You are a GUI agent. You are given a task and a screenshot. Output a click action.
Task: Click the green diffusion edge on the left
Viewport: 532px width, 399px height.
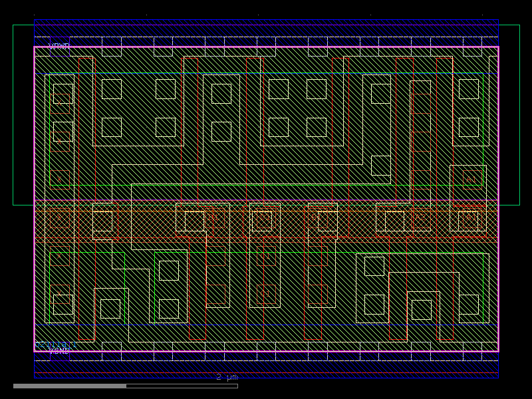pyautogui.click(x=49, y=133)
